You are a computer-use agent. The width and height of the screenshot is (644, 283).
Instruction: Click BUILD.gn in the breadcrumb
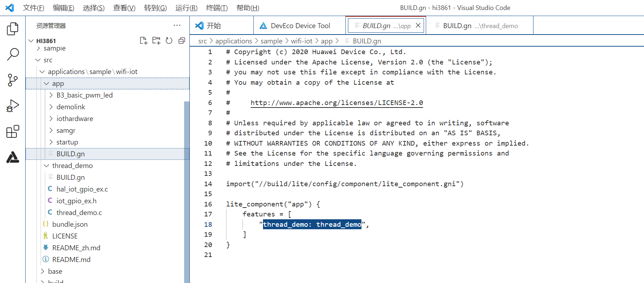367,41
